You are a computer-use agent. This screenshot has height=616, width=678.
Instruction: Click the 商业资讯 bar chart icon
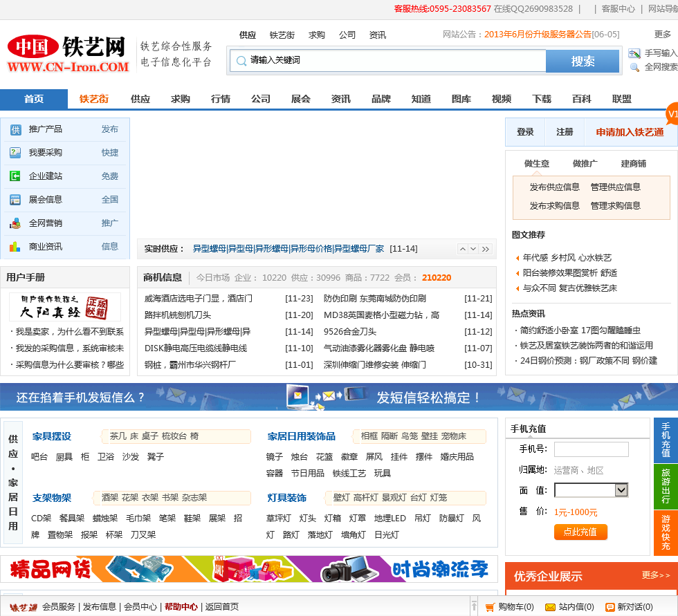(15, 247)
